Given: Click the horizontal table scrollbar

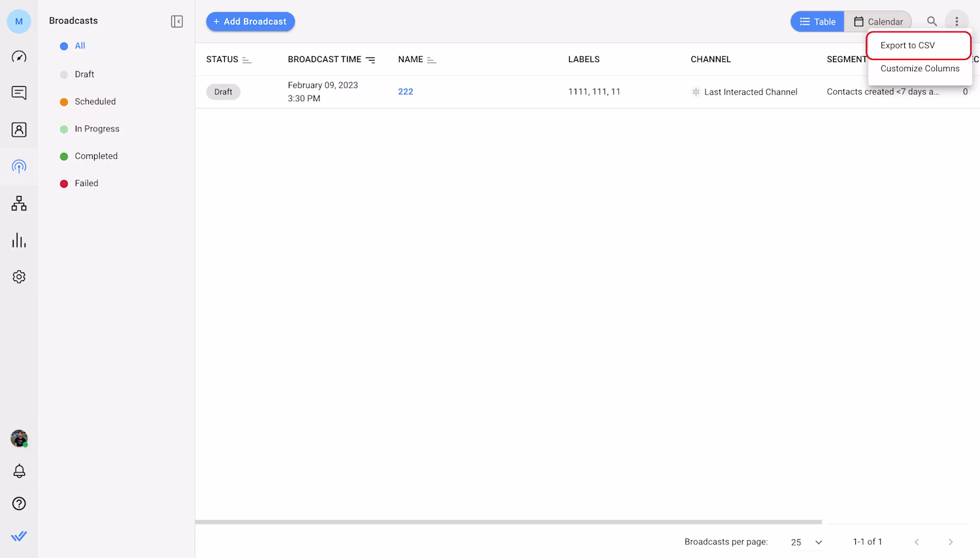Looking at the screenshot, I should coord(508,522).
